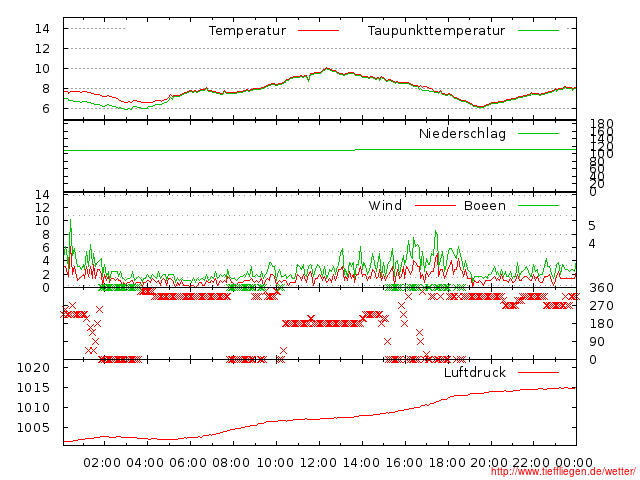Click the 360 wind direction axis value
The height and width of the screenshot is (480, 640).
coord(601,288)
